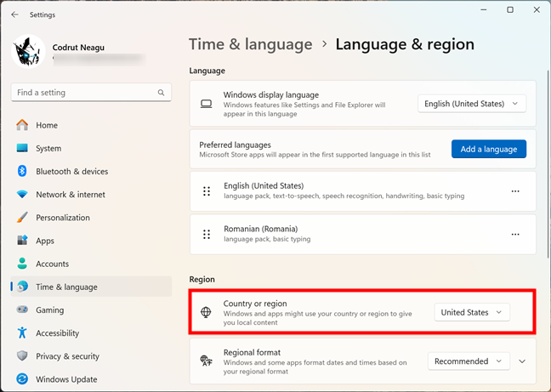Click the System monitor icon

coord(22,148)
